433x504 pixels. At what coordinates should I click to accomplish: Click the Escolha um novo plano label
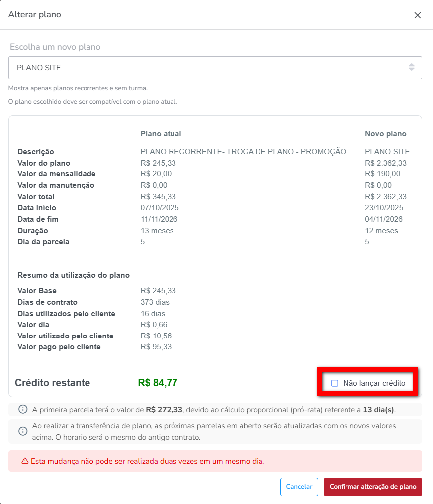point(55,47)
